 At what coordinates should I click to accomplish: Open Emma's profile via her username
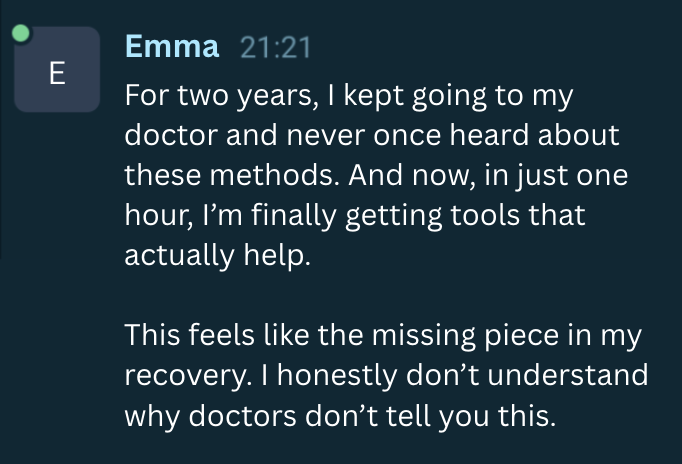(x=172, y=46)
